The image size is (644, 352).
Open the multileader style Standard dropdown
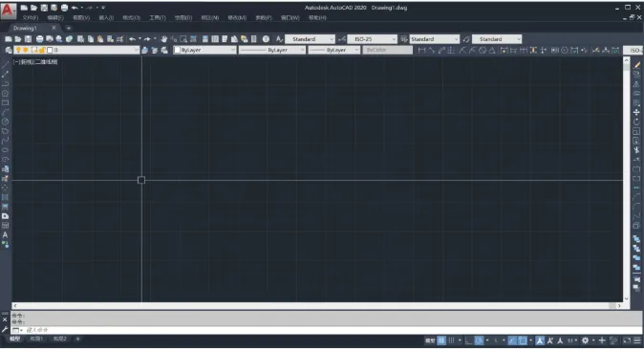[x=497, y=39]
